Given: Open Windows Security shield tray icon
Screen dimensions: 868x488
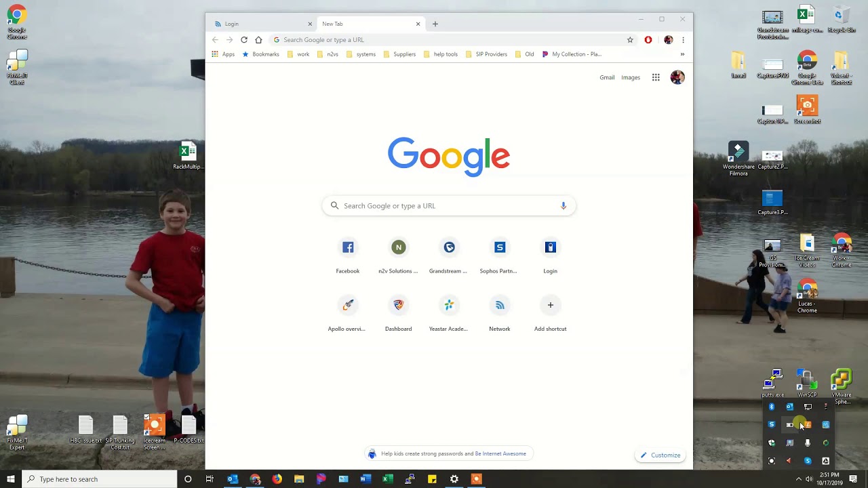Looking at the screenshot, I should click(772, 443).
